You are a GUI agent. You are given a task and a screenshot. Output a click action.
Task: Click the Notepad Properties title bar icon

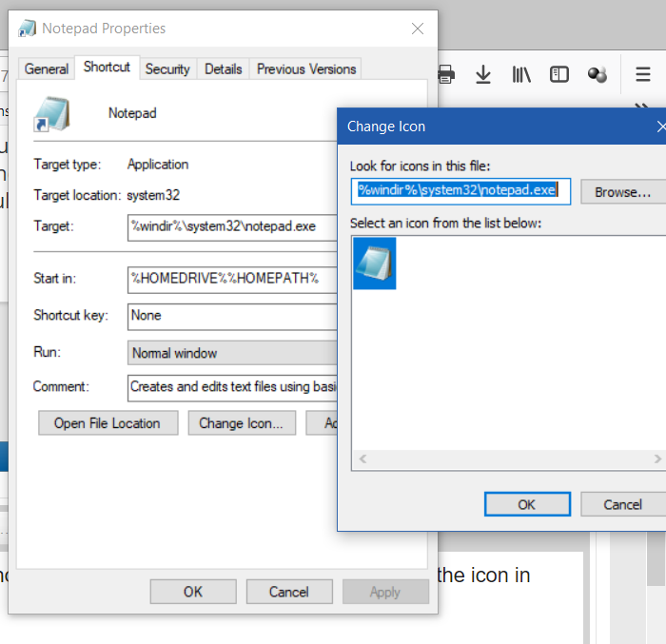tap(27, 29)
